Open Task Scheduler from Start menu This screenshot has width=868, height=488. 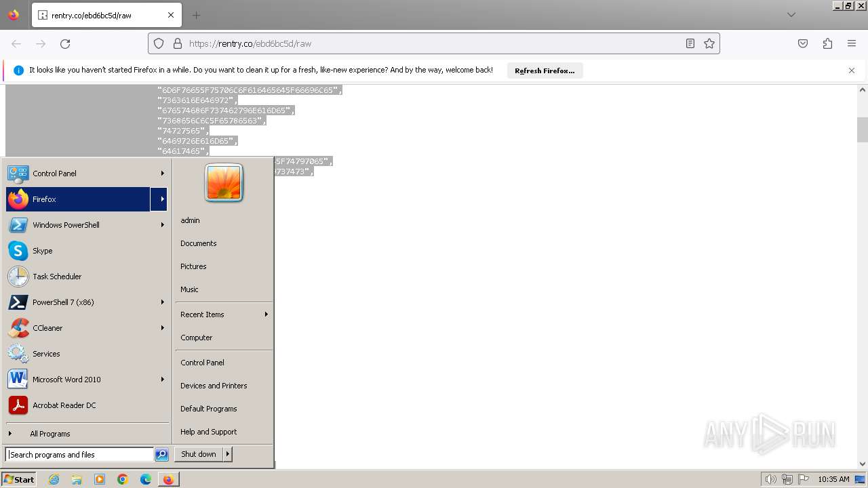tap(86, 277)
